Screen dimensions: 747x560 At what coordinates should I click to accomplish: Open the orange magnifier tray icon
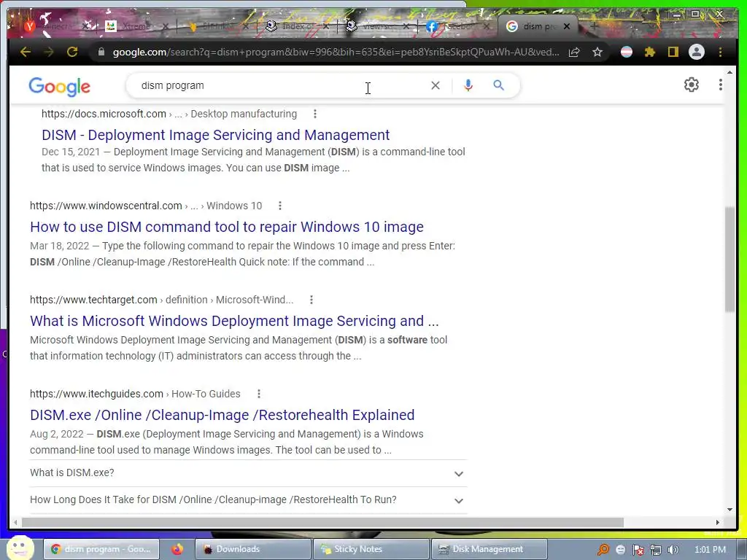[603, 550]
